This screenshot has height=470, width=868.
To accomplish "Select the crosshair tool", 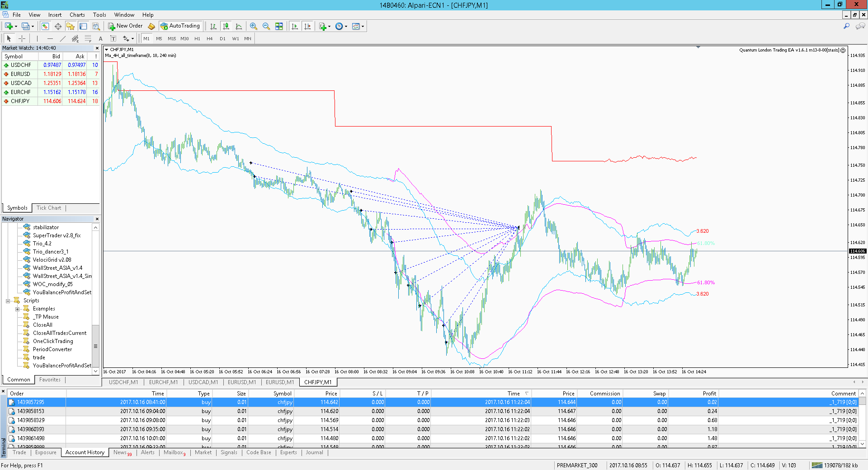I will point(22,38).
